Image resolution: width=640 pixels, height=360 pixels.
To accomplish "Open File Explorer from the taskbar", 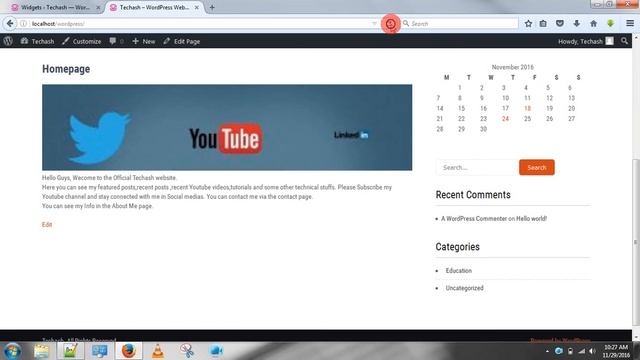I will pyautogui.click(x=41, y=351).
